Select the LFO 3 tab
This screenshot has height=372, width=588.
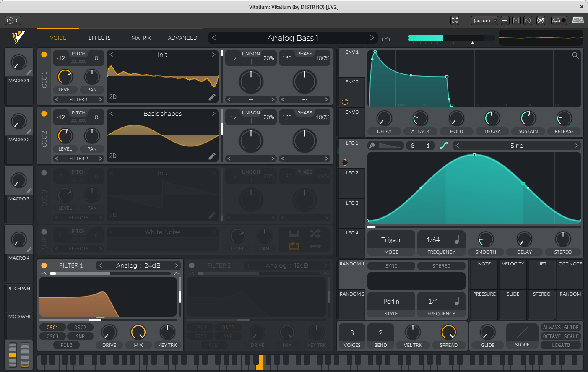pos(351,213)
